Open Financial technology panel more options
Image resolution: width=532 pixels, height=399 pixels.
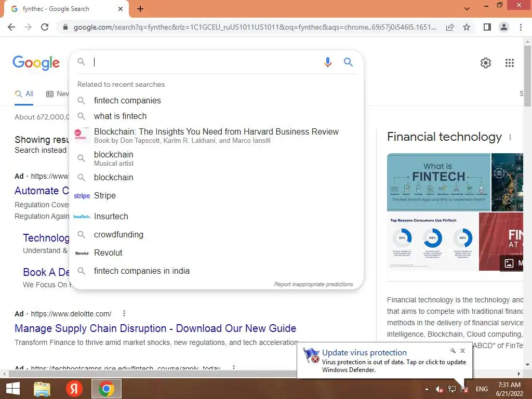pos(510,137)
